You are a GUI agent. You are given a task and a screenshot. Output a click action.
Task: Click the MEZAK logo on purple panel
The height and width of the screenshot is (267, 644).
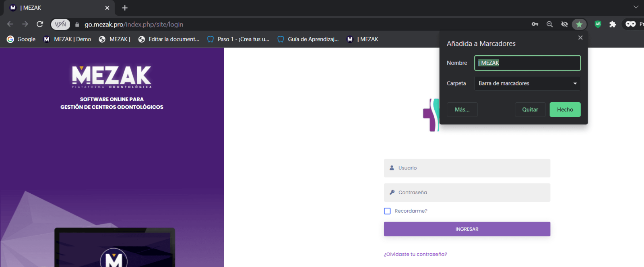point(112,77)
